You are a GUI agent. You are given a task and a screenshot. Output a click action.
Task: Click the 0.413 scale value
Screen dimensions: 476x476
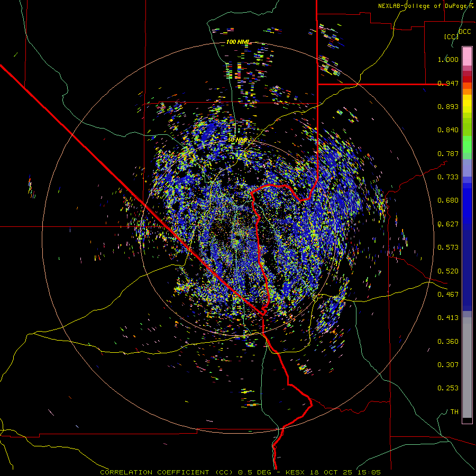point(448,318)
